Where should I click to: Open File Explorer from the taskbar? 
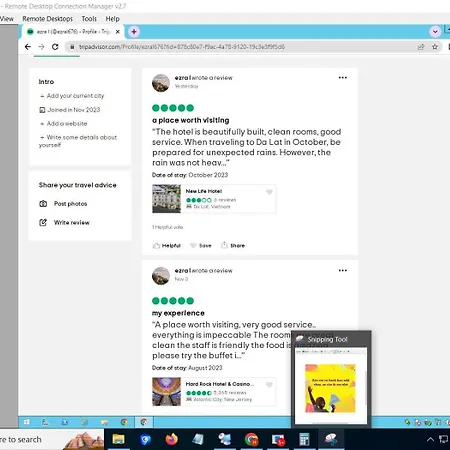tap(118, 439)
